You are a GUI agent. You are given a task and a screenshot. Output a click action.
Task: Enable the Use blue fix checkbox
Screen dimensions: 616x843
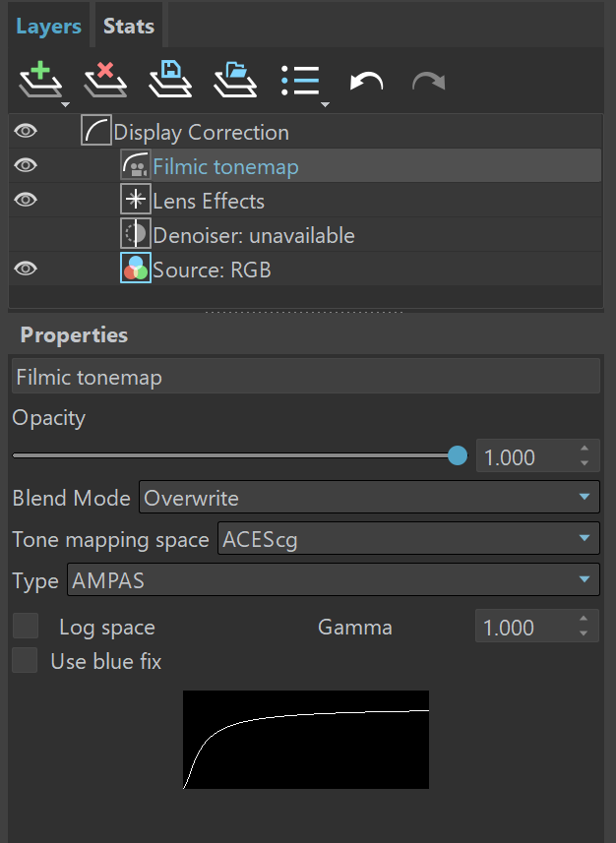(x=26, y=660)
